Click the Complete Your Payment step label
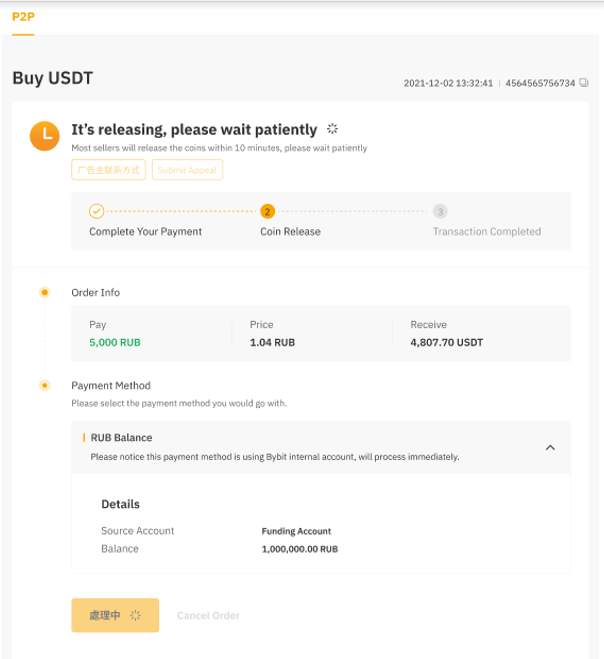This screenshot has width=604, height=659. tap(145, 231)
